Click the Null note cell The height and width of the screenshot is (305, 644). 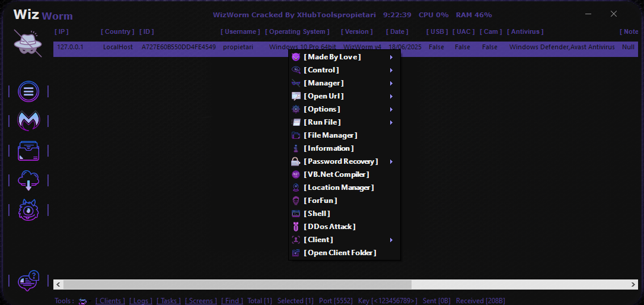629,47
